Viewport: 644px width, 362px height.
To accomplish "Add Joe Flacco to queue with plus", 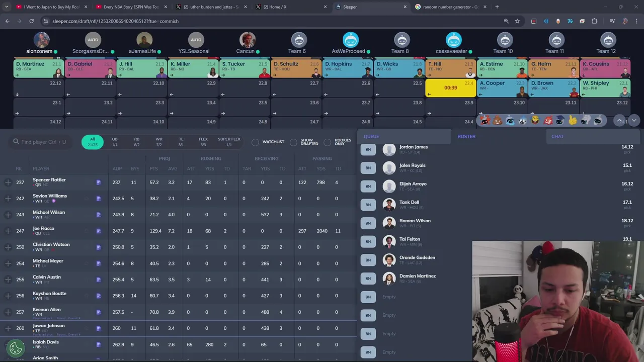I will (x=8, y=231).
